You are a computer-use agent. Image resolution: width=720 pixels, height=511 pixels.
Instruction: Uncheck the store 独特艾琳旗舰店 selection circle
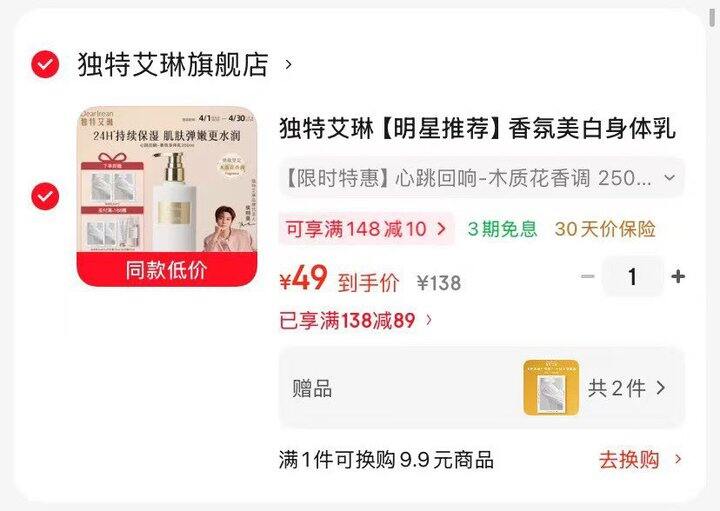pos(45,64)
